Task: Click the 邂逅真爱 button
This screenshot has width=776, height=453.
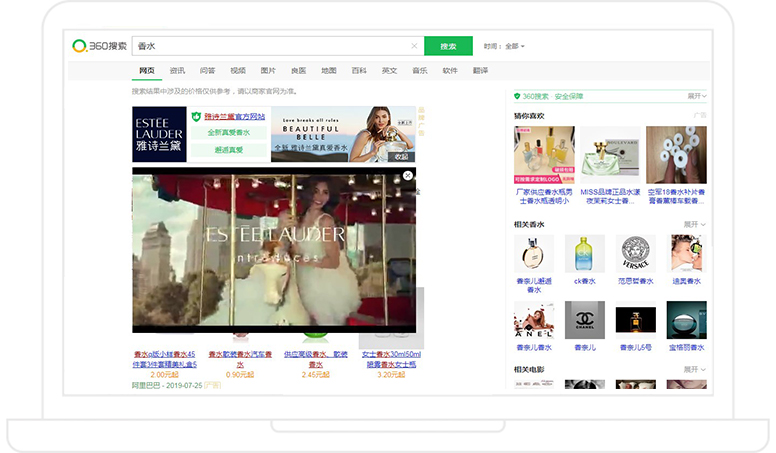Action: [x=229, y=150]
